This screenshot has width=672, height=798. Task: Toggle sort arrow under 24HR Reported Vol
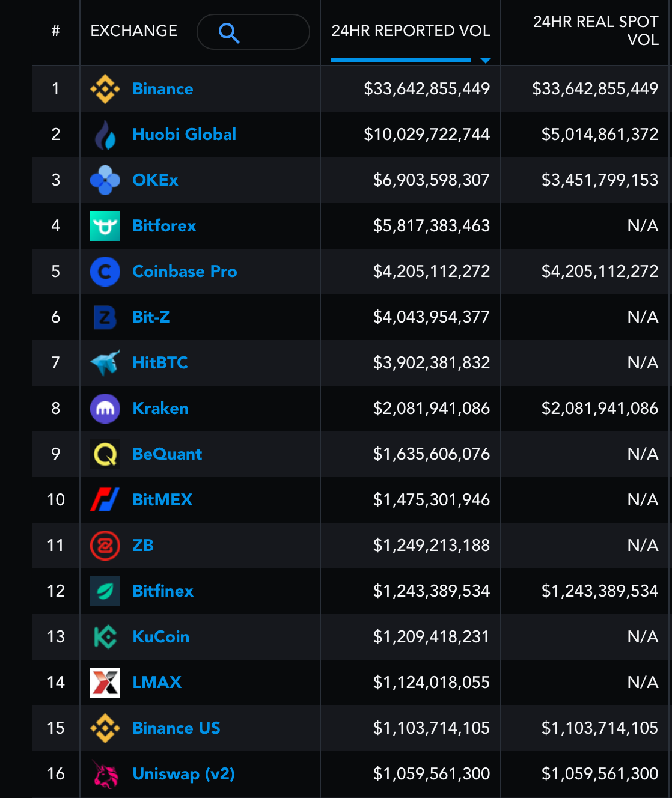[486, 60]
